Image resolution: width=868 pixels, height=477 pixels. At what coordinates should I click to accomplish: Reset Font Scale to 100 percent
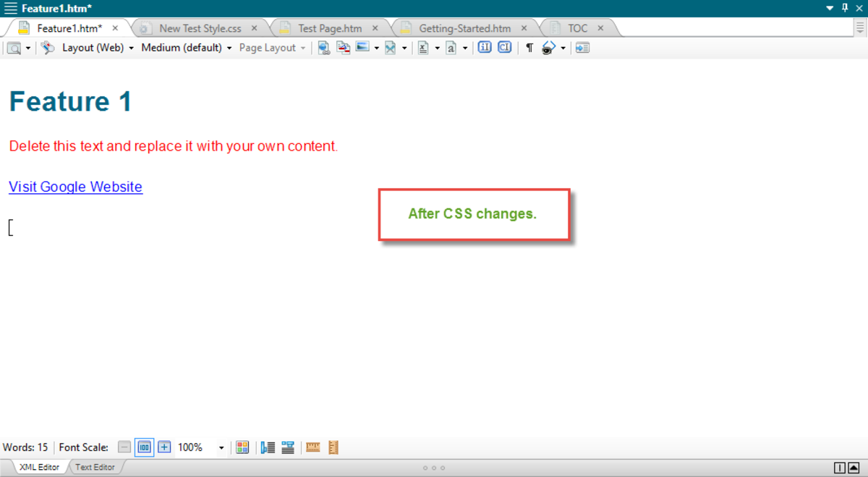tap(144, 447)
